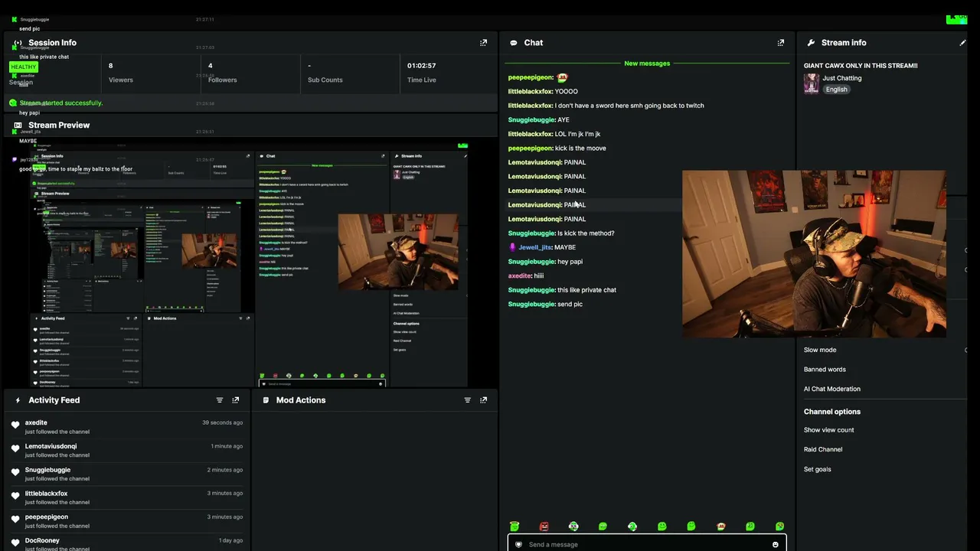Screen dimensions: 980x551
Task: Click axedite in the Activity Feed
Action: [x=36, y=422]
